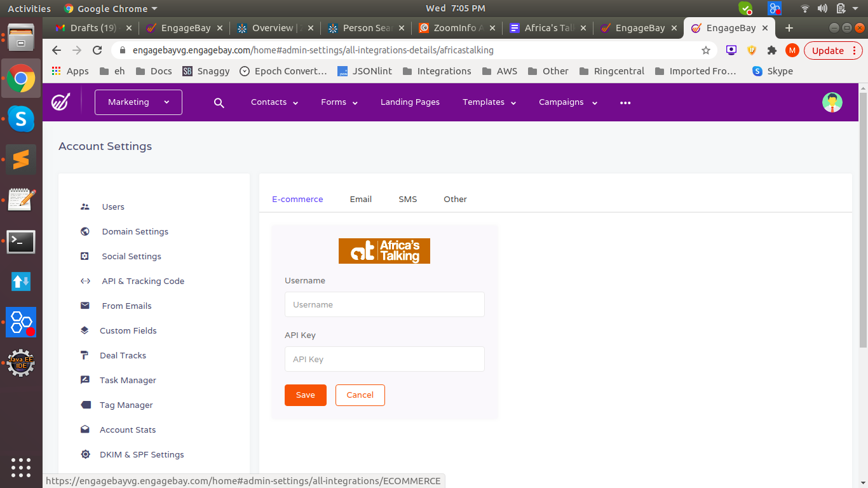Launch Skype from the Ubuntu dock
This screenshot has height=488, width=868.
(21, 119)
